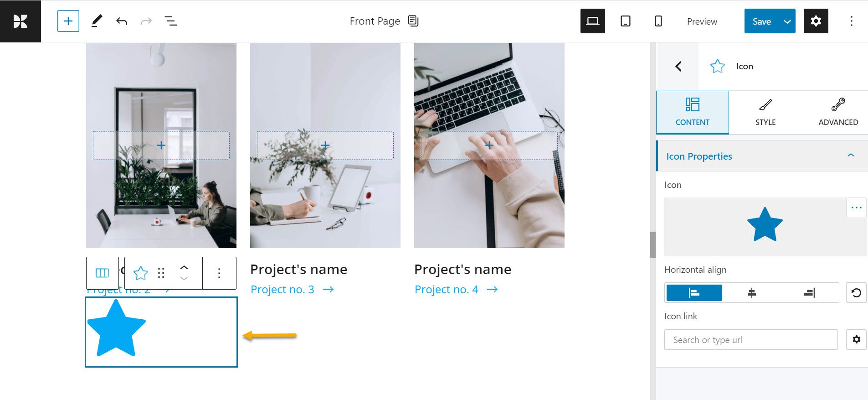Open the top-right options kebab menu
868x400 pixels.
coord(851,21)
